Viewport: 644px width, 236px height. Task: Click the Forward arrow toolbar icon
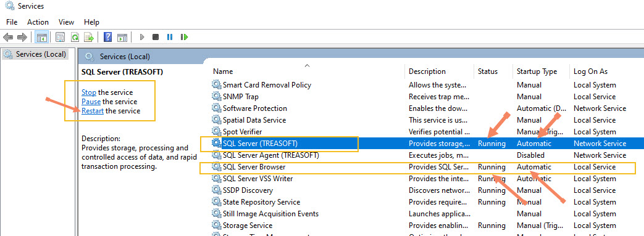pos(22,38)
